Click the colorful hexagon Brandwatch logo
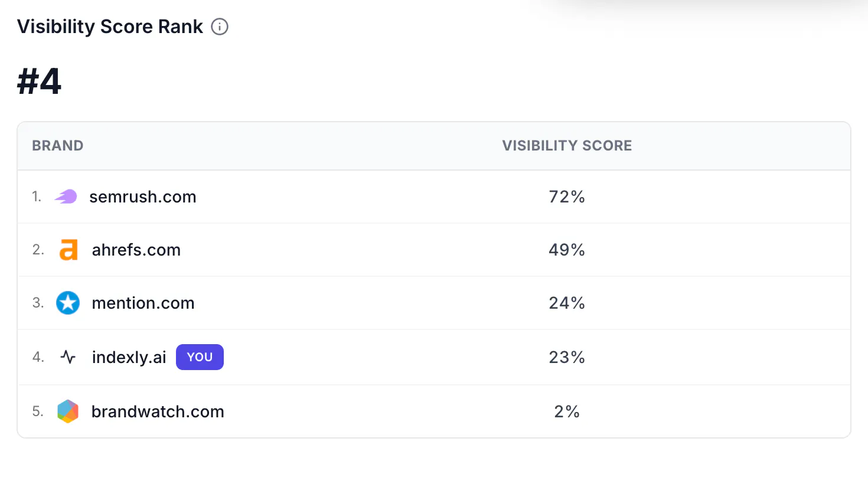Viewport: 868px width, 497px height. 68,411
